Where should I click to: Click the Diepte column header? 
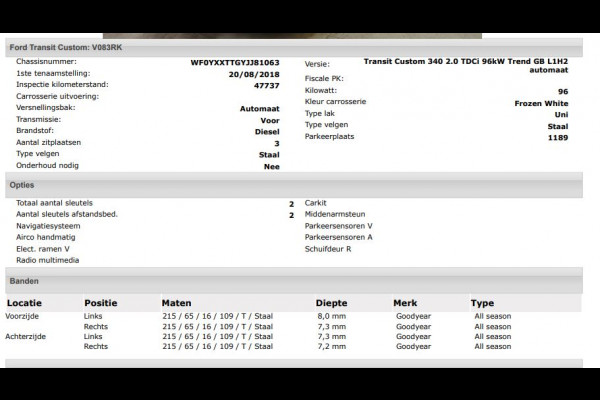tap(331, 302)
